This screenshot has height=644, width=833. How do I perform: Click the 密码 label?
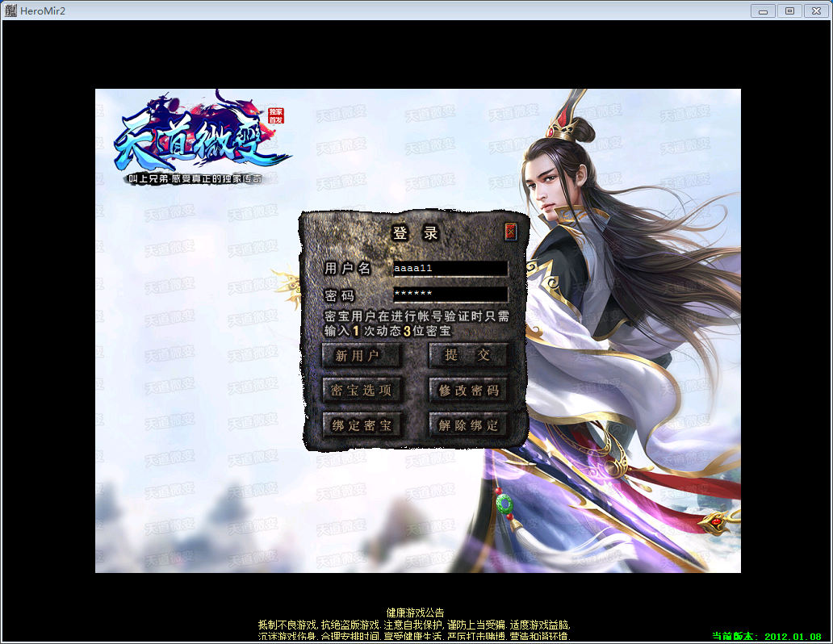pos(339,295)
